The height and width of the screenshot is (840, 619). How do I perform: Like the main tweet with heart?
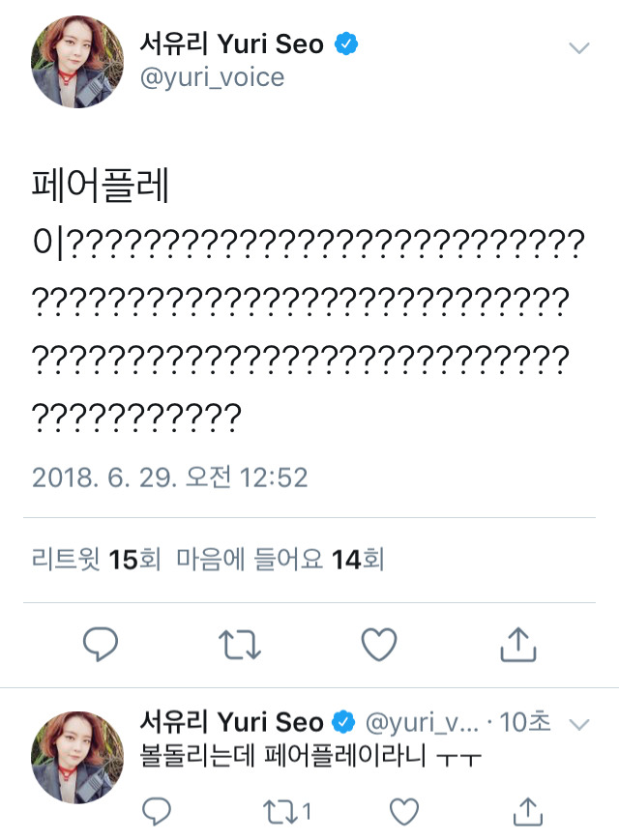click(x=378, y=644)
